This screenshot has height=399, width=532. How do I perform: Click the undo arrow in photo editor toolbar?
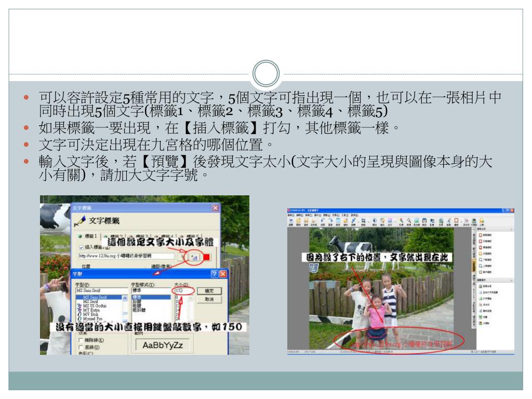[323, 221]
